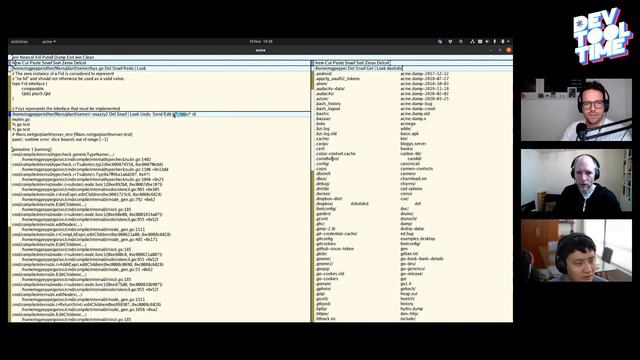The width and height of the screenshot is (640, 360).
Task: Click the fsys.go window layout box
Action: pos(10,68)
